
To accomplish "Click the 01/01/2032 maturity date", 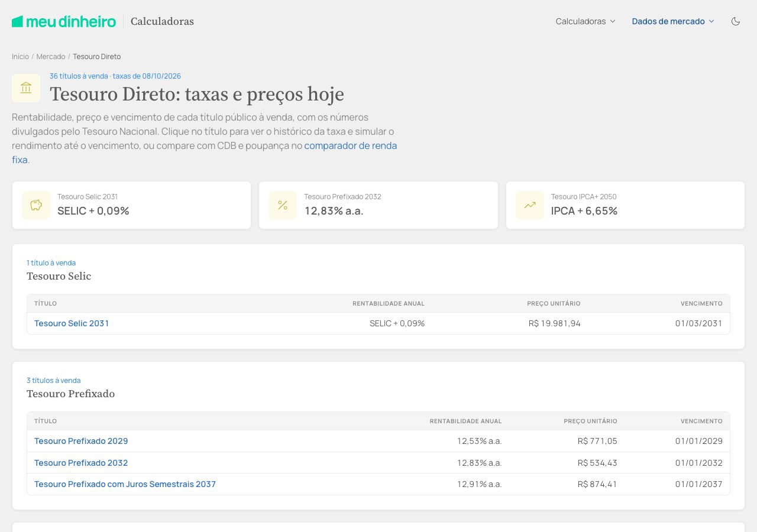I will coord(699,463).
